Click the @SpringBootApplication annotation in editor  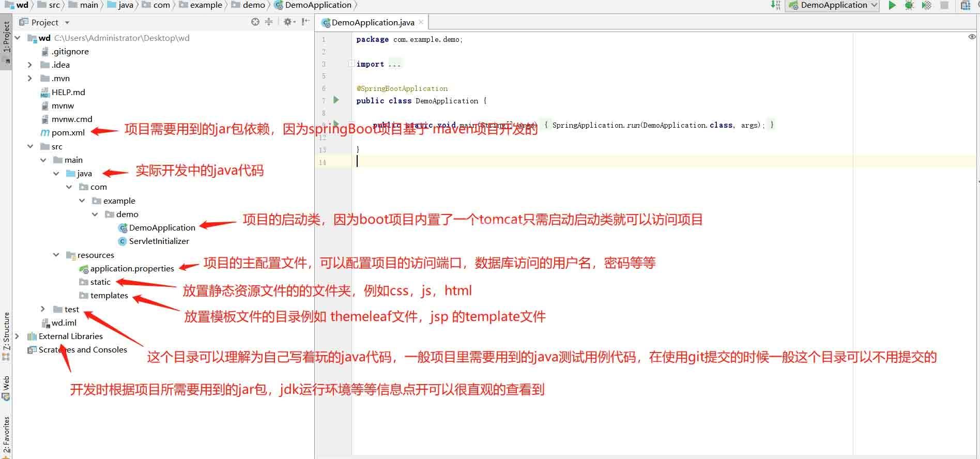coord(402,88)
